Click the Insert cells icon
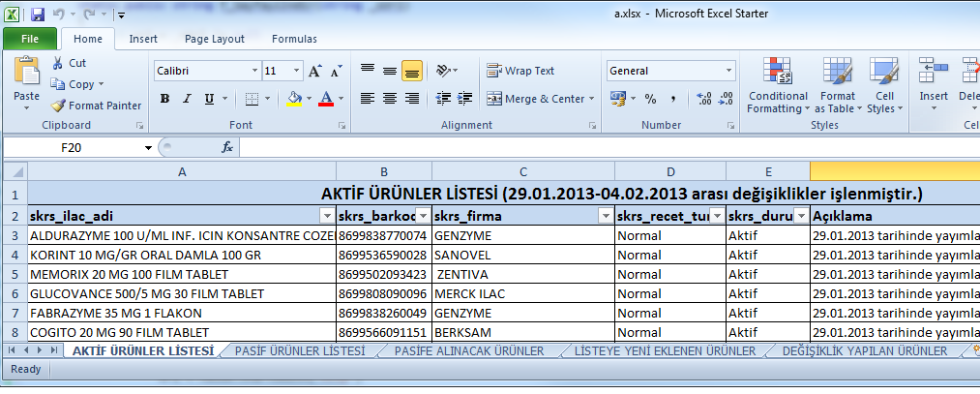The height and width of the screenshot is (394, 980). (x=934, y=70)
